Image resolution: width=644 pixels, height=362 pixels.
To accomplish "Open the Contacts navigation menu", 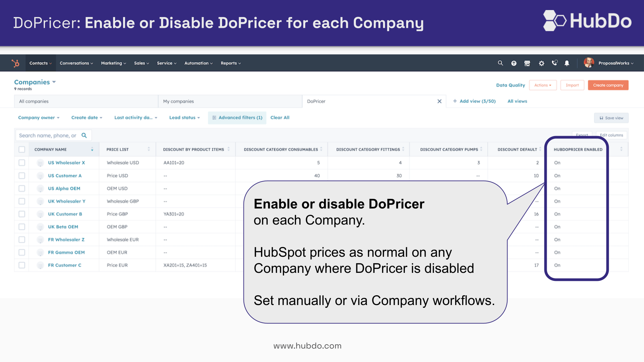I will click(41, 63).
